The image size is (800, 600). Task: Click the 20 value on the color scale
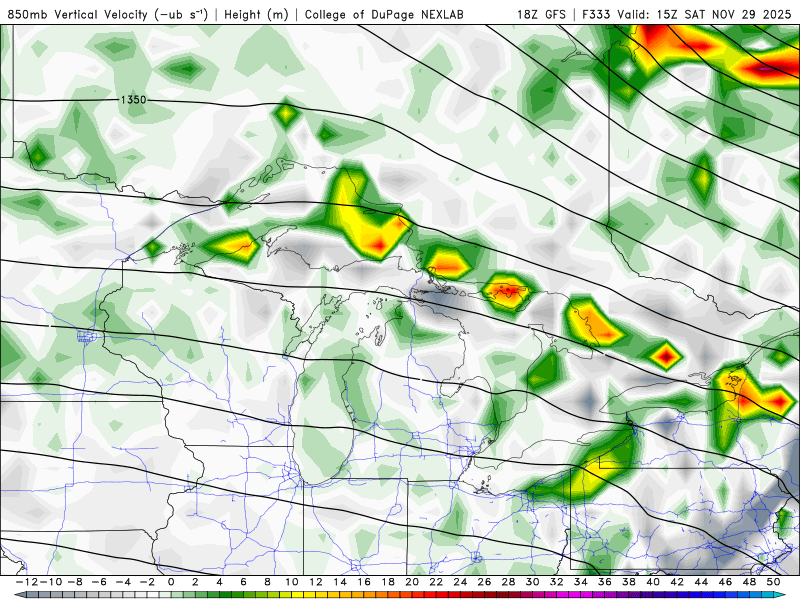tap(412, 582)
